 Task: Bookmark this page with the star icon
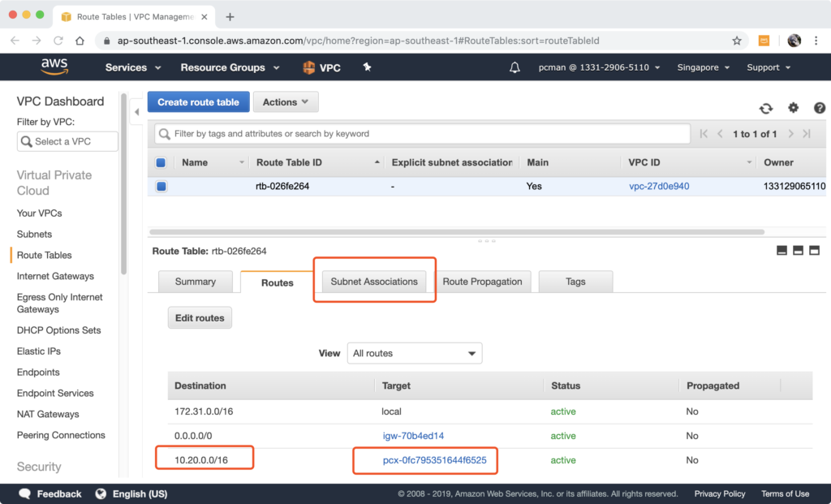737,41
